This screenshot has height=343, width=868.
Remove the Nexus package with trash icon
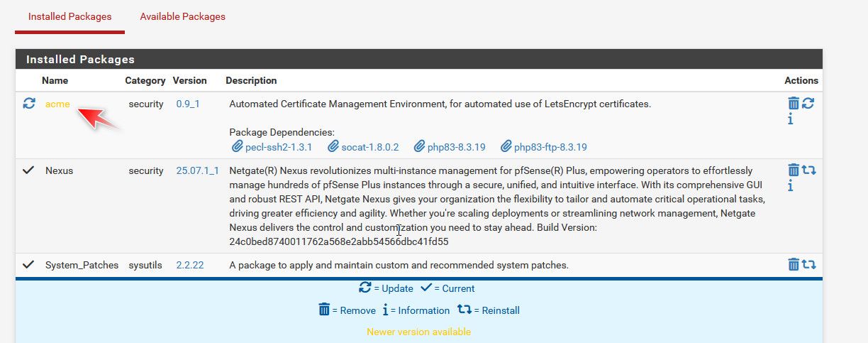coord(794,170)
